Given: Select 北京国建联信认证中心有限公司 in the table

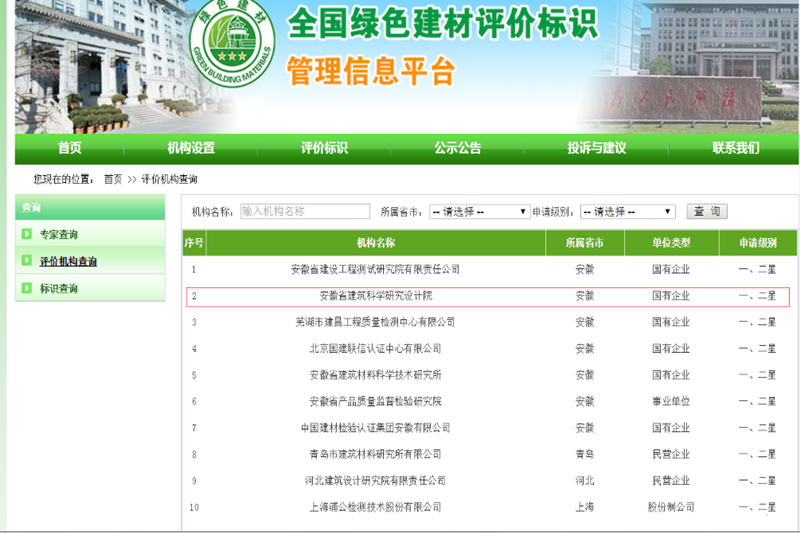Looking at the screenshot, I should tap(375, 349).
